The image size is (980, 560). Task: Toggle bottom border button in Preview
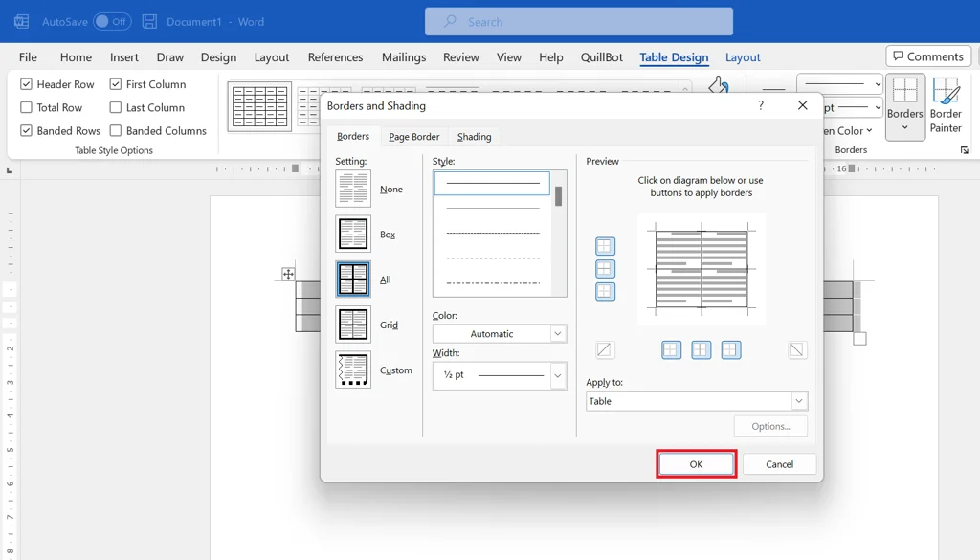coord(605,291)
